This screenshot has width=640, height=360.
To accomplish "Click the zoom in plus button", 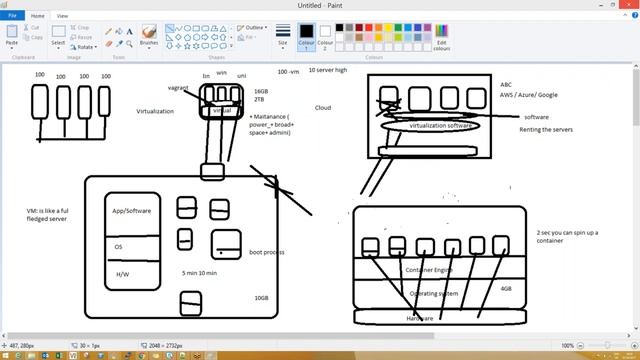I will [634, 346].
